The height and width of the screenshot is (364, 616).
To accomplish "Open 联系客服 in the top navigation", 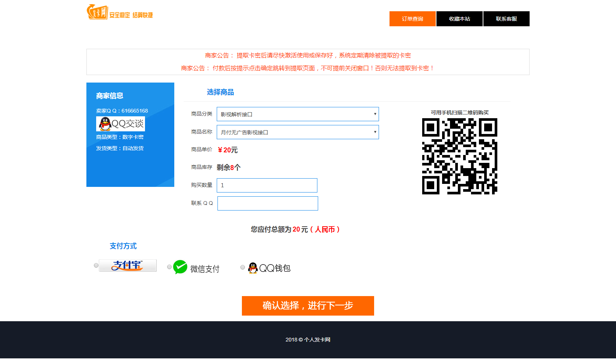I will (x=506, y=19).
